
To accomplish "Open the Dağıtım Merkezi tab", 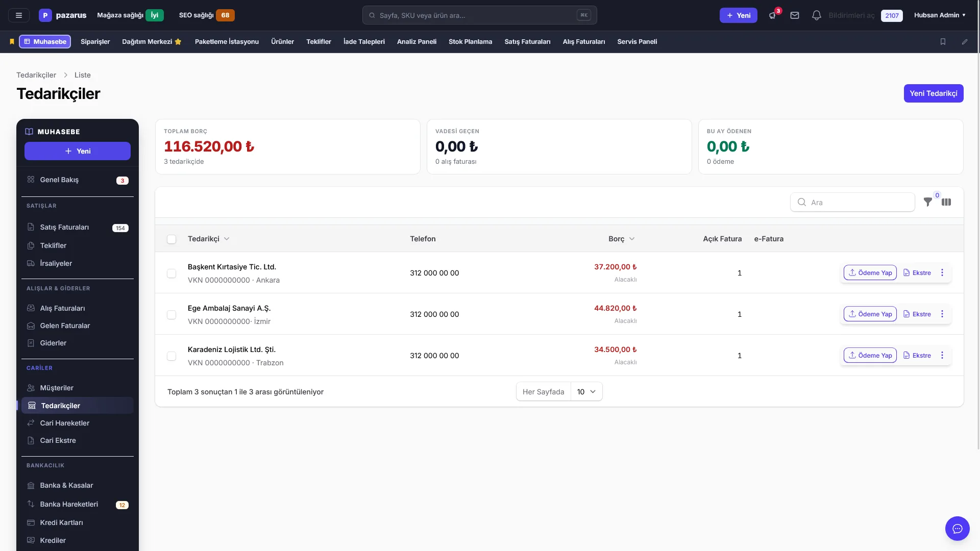I will point(152,42).
